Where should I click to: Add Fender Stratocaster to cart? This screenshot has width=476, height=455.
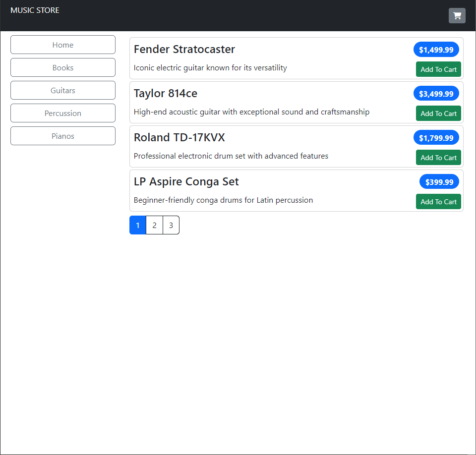[438, 69]
